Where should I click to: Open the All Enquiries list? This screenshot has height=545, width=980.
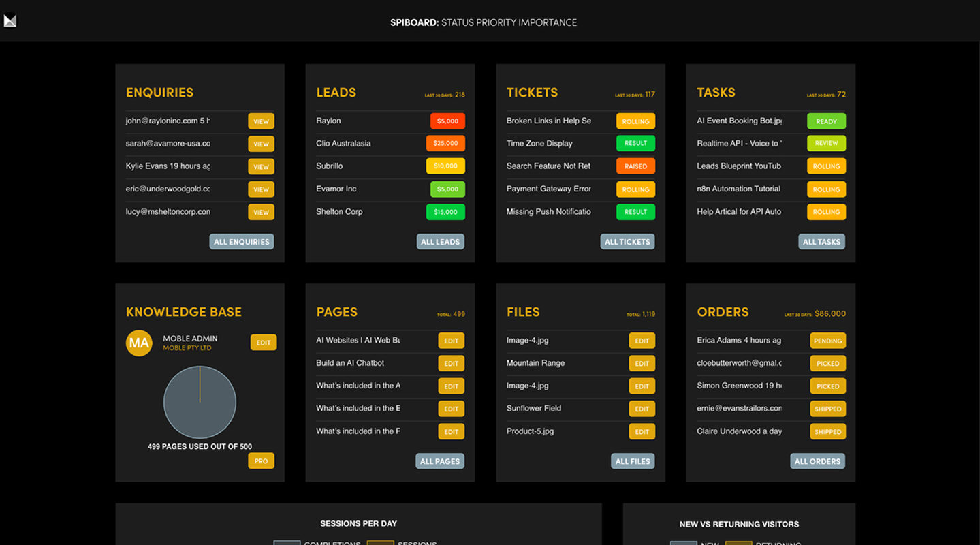pos(242,242)
